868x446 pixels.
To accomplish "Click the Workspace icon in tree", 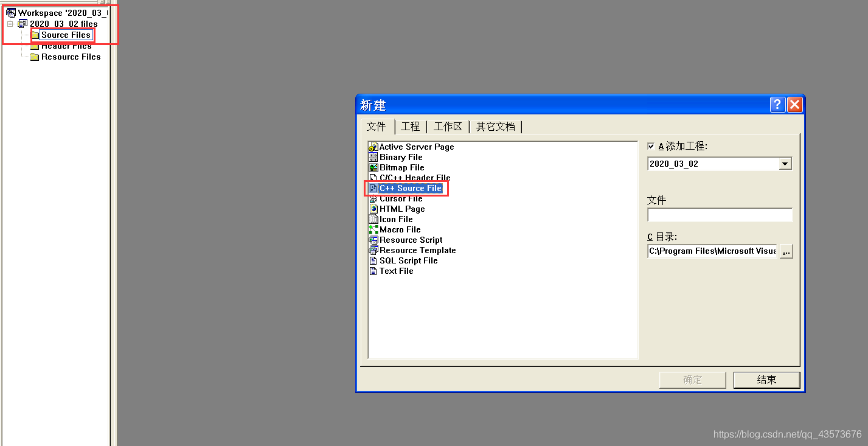I will (x=11, y=13).
